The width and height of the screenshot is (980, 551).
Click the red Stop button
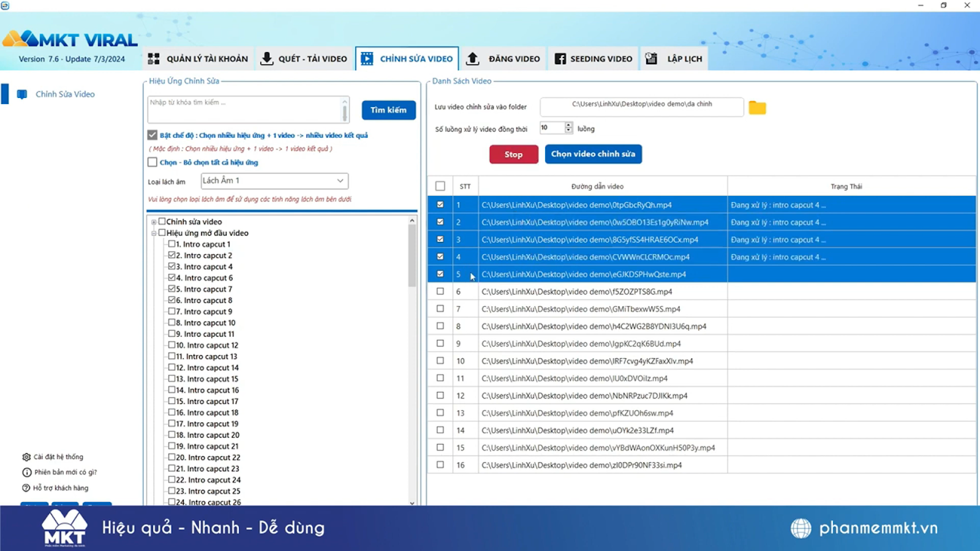coord(513,154)
